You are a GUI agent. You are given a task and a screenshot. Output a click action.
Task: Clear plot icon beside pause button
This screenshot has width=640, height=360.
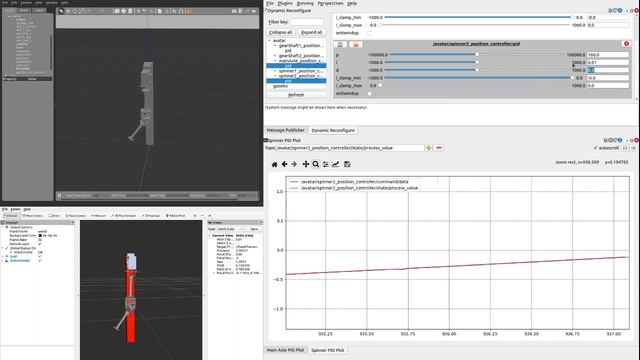coord(633,148)
